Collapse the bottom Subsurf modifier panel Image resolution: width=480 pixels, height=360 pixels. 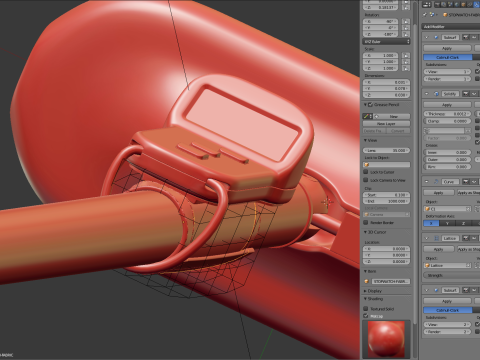coord(427,290)
